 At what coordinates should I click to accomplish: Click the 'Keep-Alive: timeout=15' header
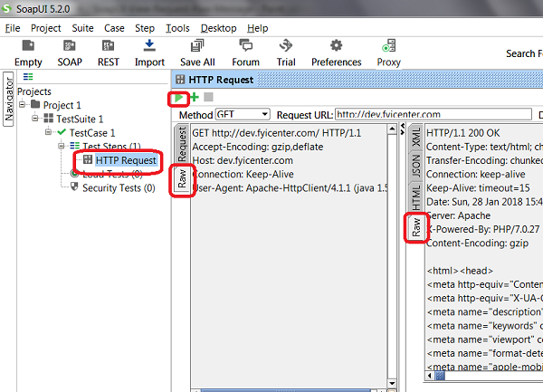(x=478, y=188)
